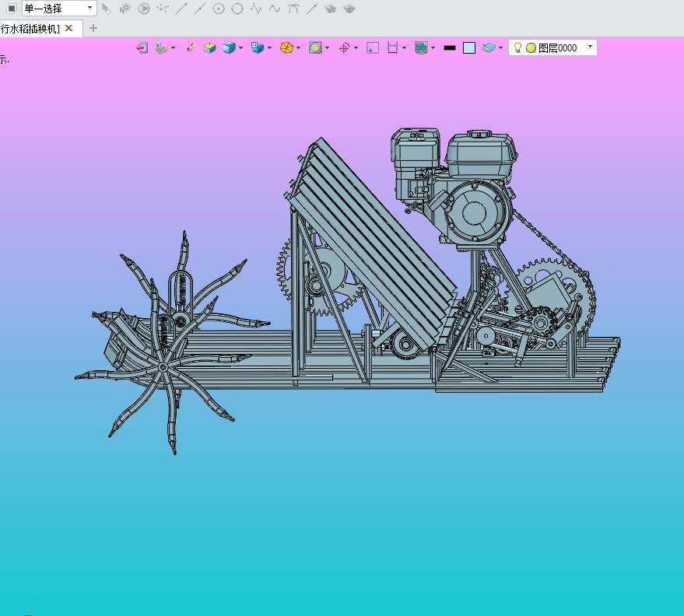
Task: Click the pencil sketch icon
Action: pyautogui.click(x=190, y=47)
